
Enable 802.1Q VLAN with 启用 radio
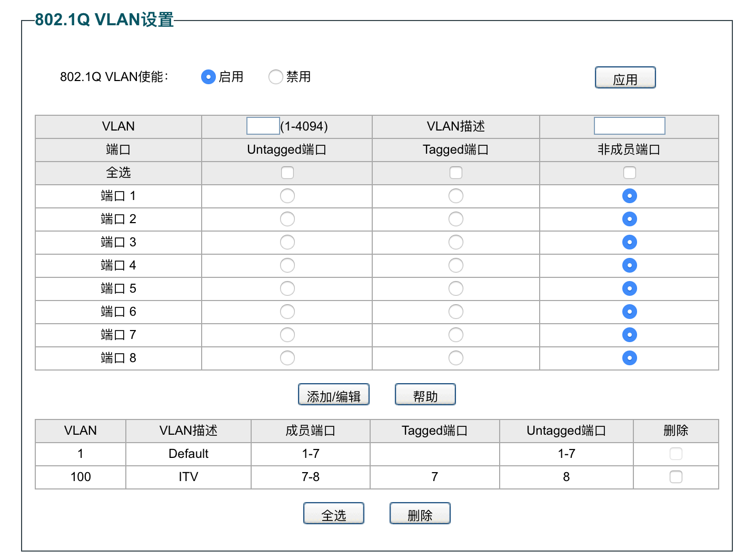tap(208, 77)
